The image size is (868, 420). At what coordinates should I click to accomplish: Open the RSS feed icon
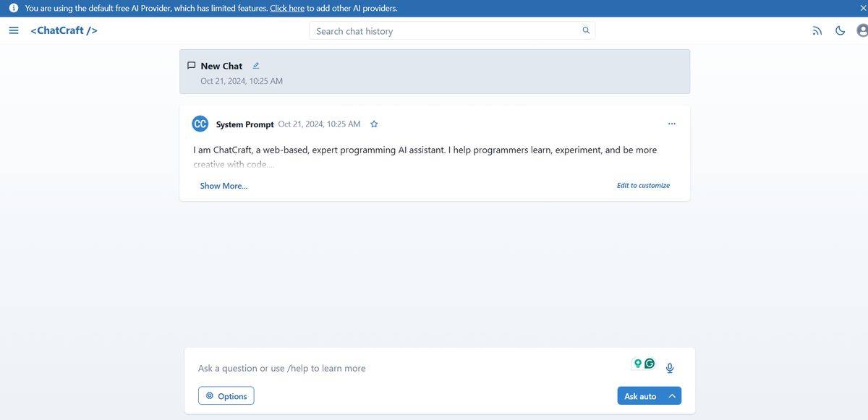click(817, 30)
